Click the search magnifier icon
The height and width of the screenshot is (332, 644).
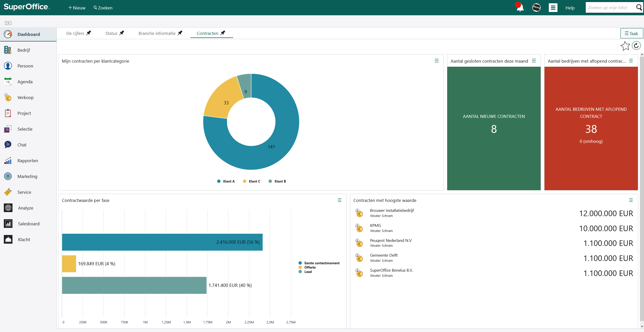click(x=639, y=7)
